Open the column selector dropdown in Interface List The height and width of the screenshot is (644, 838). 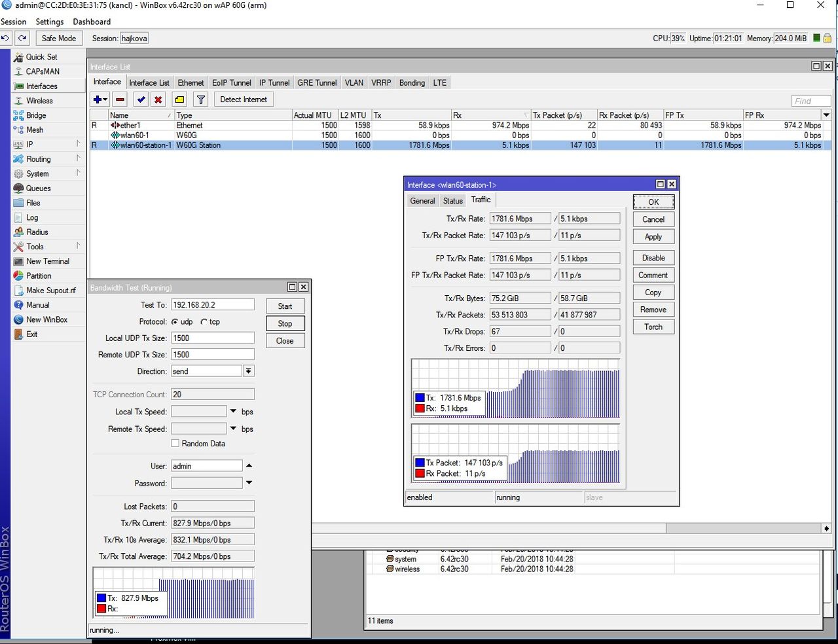[x=826, y=115]
